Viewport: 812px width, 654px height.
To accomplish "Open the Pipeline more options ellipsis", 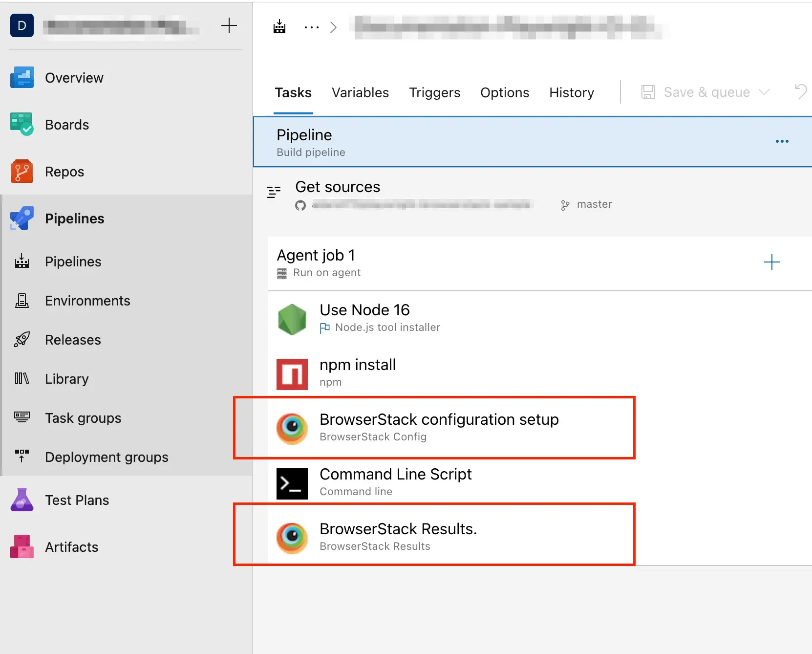I will coord(782,142).
